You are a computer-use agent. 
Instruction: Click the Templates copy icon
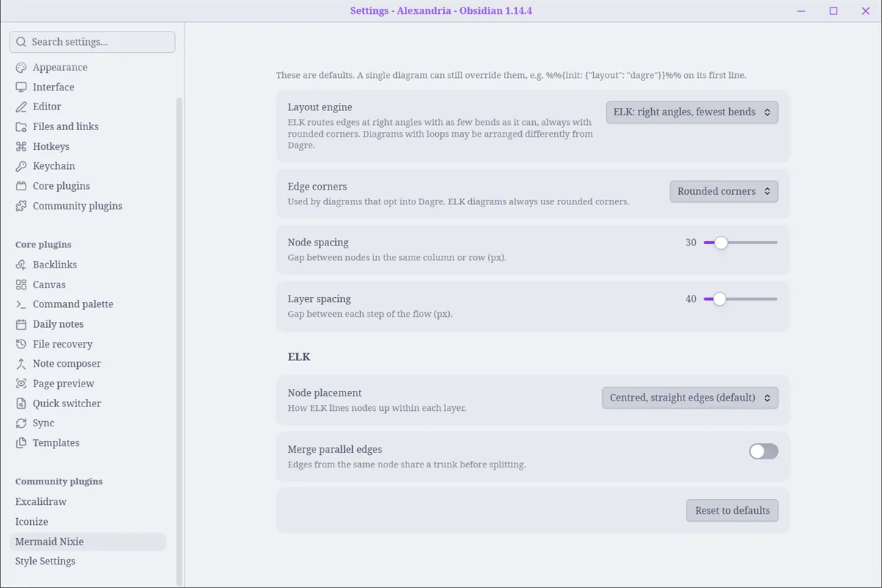coord(21,444)
